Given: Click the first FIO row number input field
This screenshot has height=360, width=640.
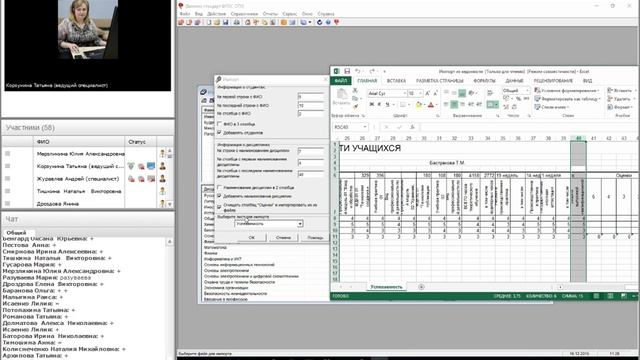Looking at the screenshot, I should 311,97.
